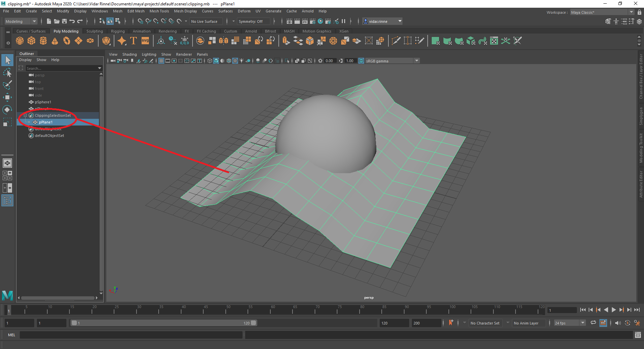Click the Symmetry: Off button

tap(251, 21)
